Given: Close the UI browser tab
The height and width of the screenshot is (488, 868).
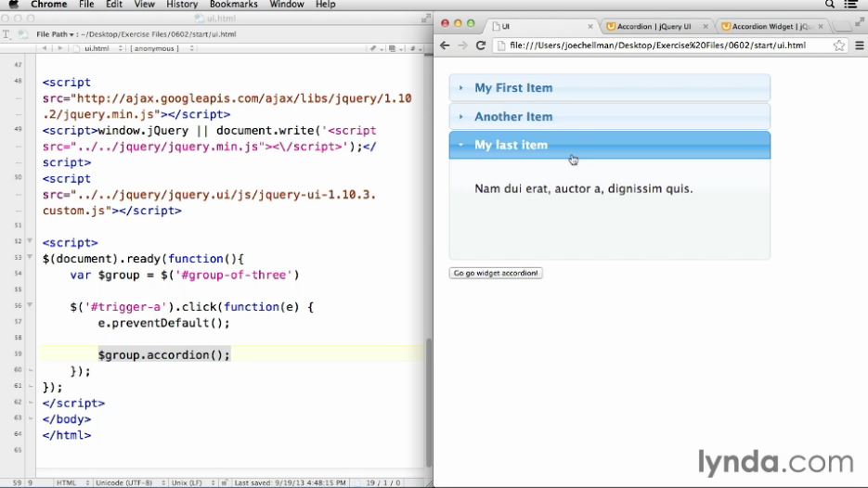Looking at the screenshot, I should [590, 27].
